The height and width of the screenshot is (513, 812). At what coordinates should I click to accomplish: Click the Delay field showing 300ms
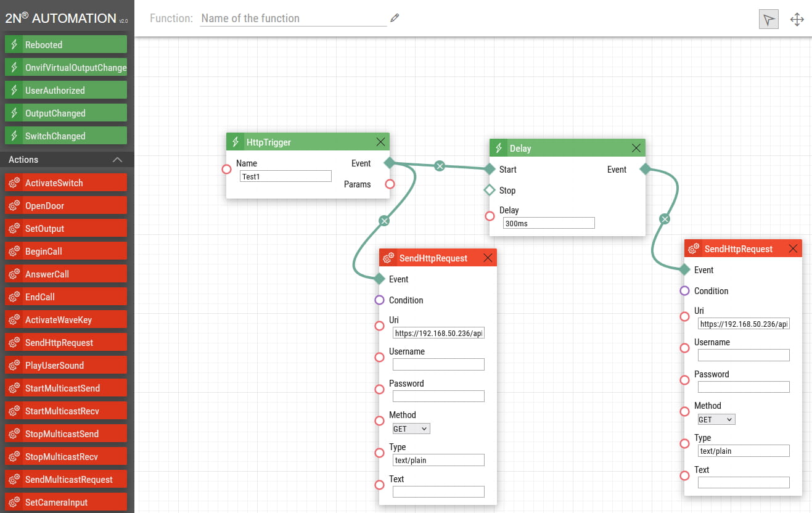[549, 223]
